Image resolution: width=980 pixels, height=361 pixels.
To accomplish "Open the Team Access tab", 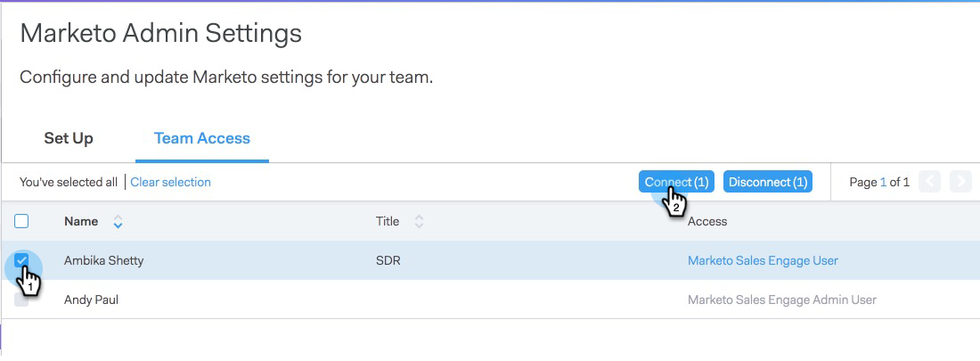I will tap(201, 138).
